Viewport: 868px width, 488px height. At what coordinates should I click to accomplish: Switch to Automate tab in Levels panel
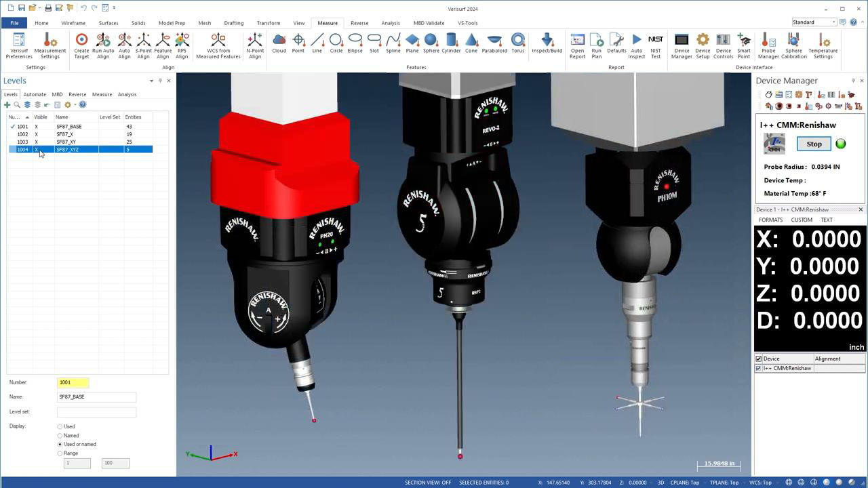tap(35, 94)
